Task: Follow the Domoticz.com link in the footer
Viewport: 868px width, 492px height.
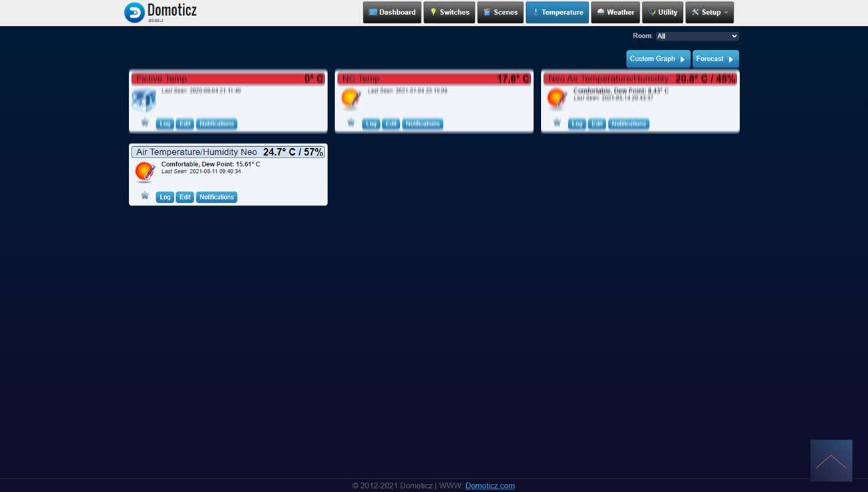Action: (490, 485)
